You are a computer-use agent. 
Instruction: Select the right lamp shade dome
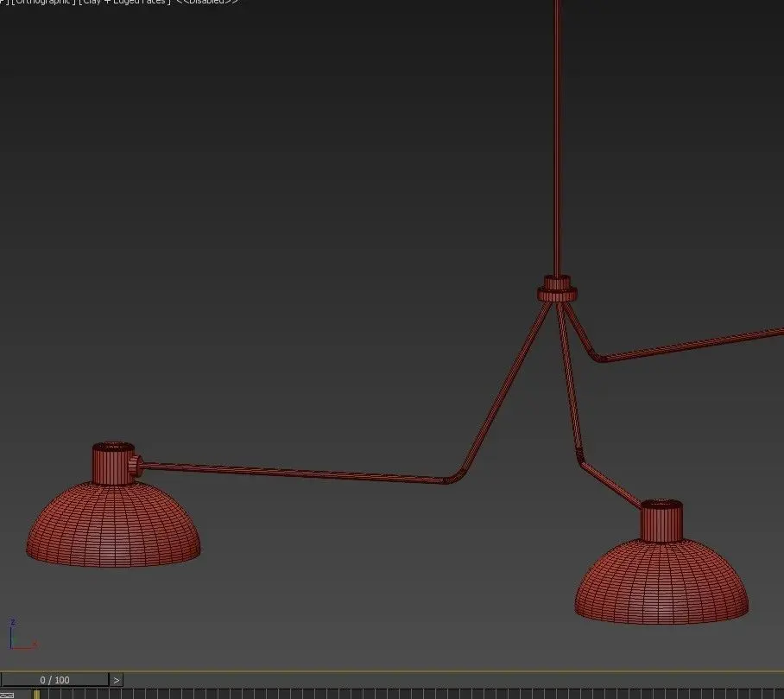pos(661,582)
